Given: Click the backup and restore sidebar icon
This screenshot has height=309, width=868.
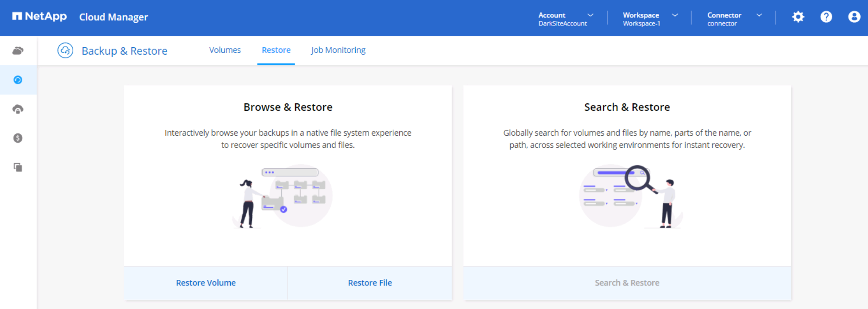Looking at the screenshot, I should (x=18, y=80).
